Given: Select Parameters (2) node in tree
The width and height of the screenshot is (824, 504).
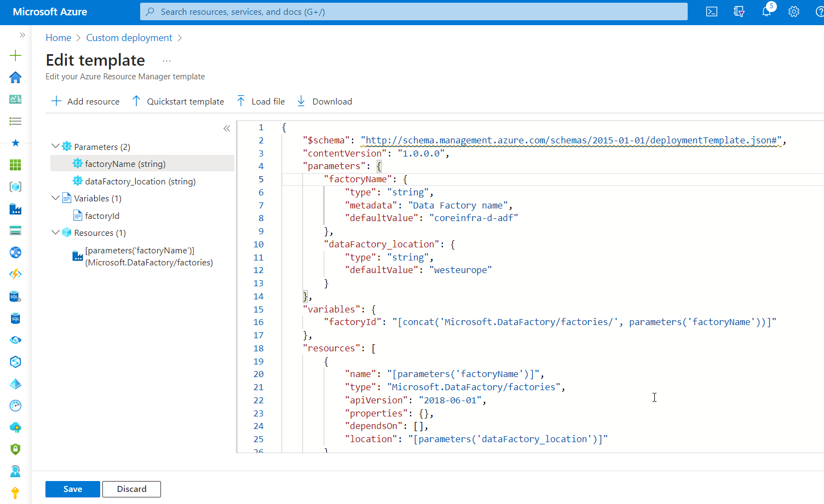Looking at the screenshot, I should tap(102, 147).
